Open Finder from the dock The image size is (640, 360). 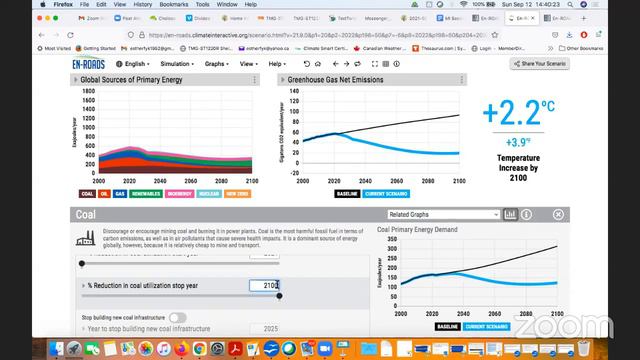click(x=56, y=349)
